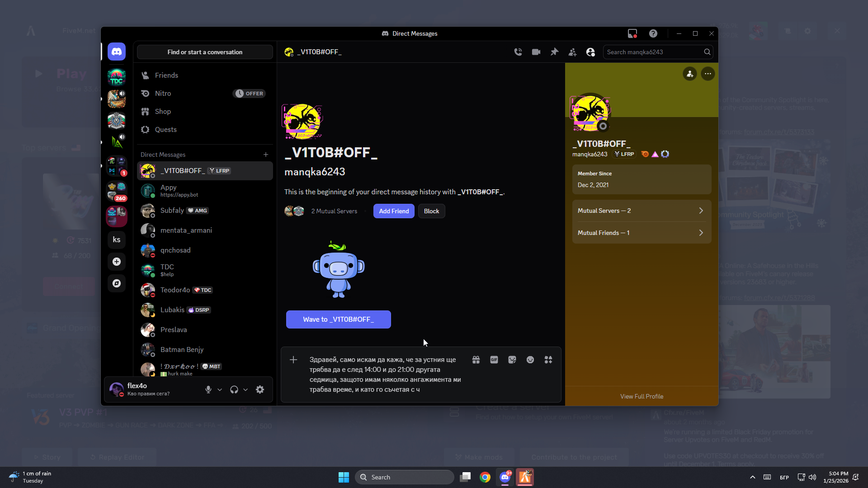The width and height of the screenshot is (868, 488).
Task: Click Find or start a conversation
Action: pos(205,52)
